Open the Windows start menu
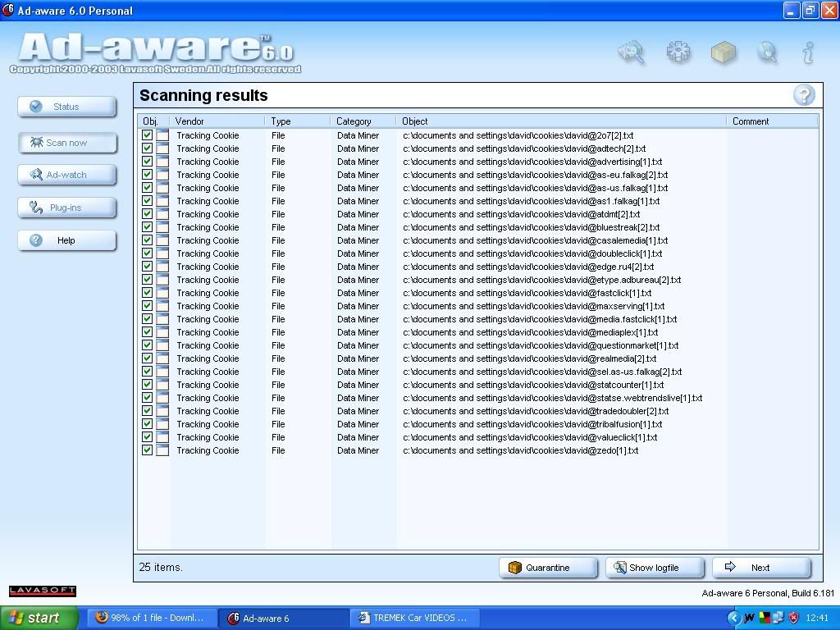 [39, 619]
